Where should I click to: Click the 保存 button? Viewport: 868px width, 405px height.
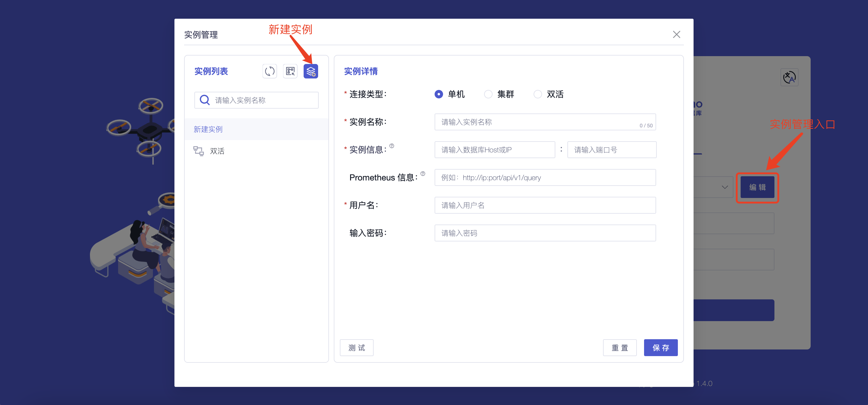660,347
